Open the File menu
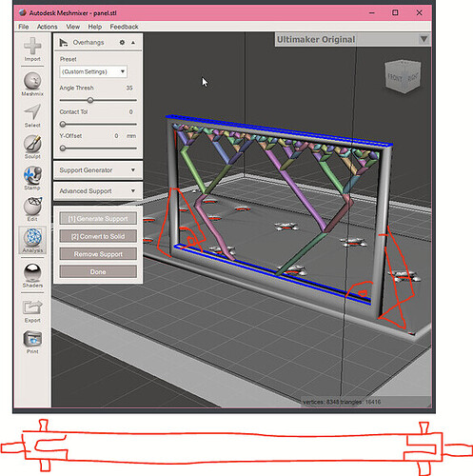 coord(24,27)
